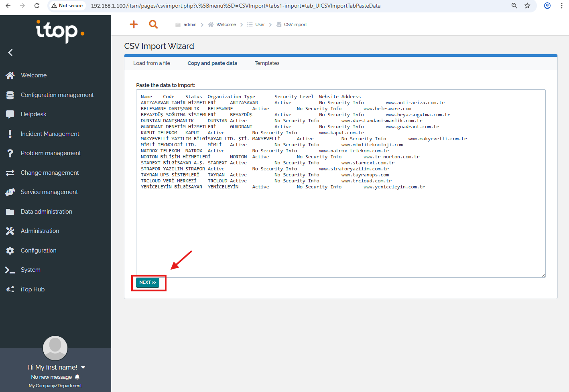
Task: Open Service management menu entry
Action: pyautogui.click(x=49, y=192)
